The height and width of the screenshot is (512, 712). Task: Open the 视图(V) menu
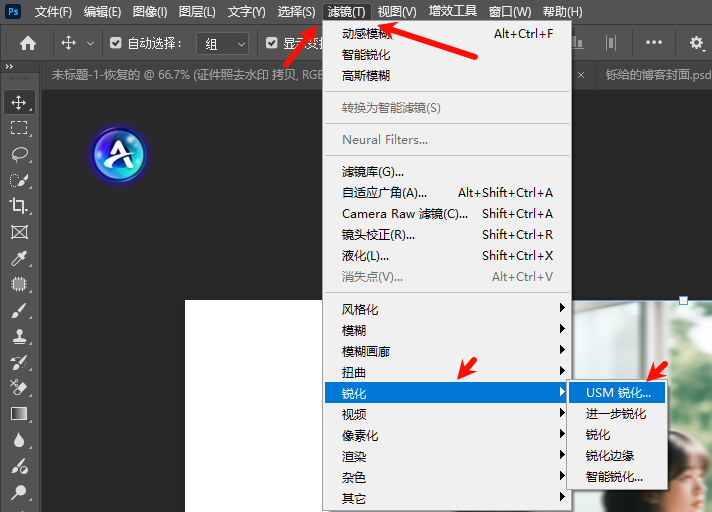tap(397, 11)
